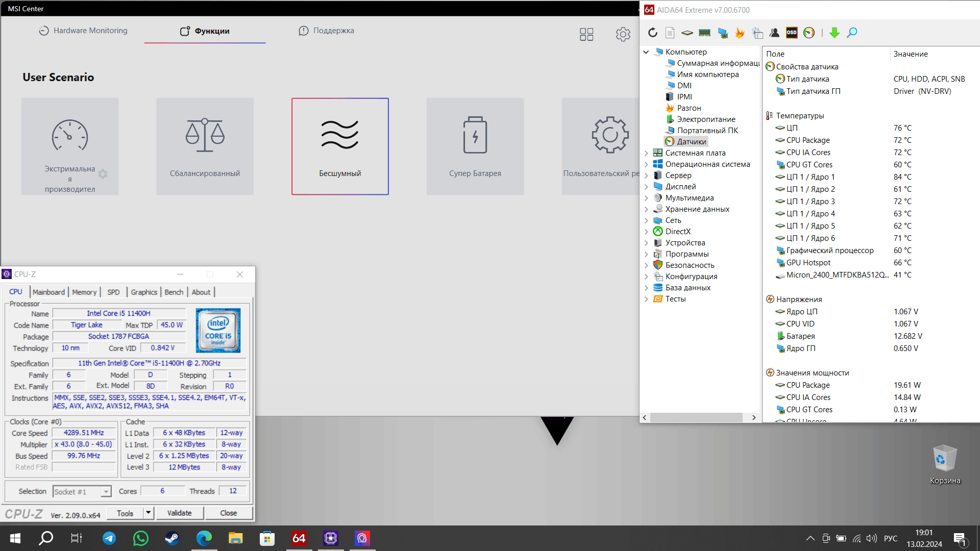Open the AIDA64 taskbar icon

[x=299, y=538]
